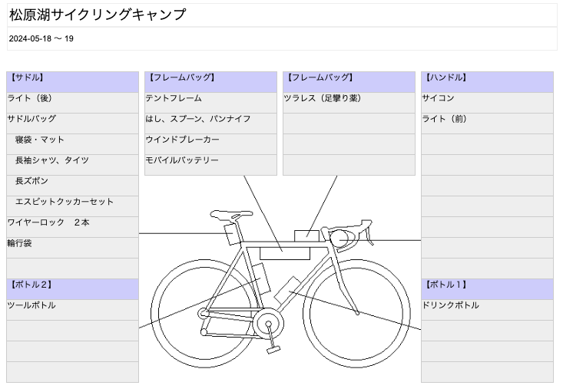This screenshot has height=392, width=563.
Task: Click the 【ボトル2】 section header
Action: pos(72,285)
